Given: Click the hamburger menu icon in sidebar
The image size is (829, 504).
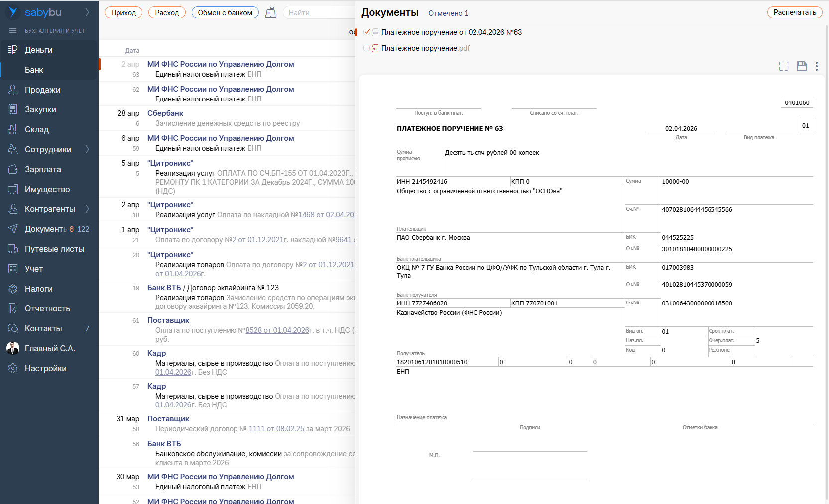Looking at the screenshot, I should 13,31.
